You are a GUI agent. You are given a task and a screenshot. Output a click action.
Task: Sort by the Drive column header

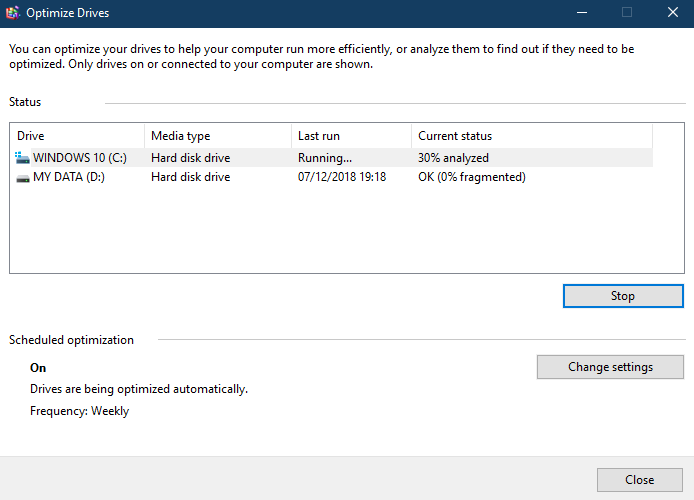click(77, 136)
